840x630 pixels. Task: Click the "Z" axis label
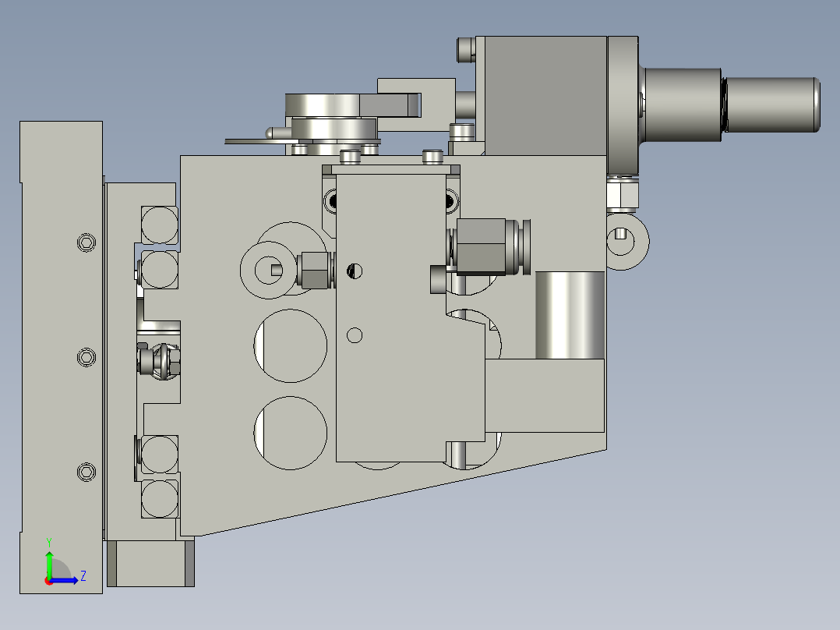pos(83,576)
